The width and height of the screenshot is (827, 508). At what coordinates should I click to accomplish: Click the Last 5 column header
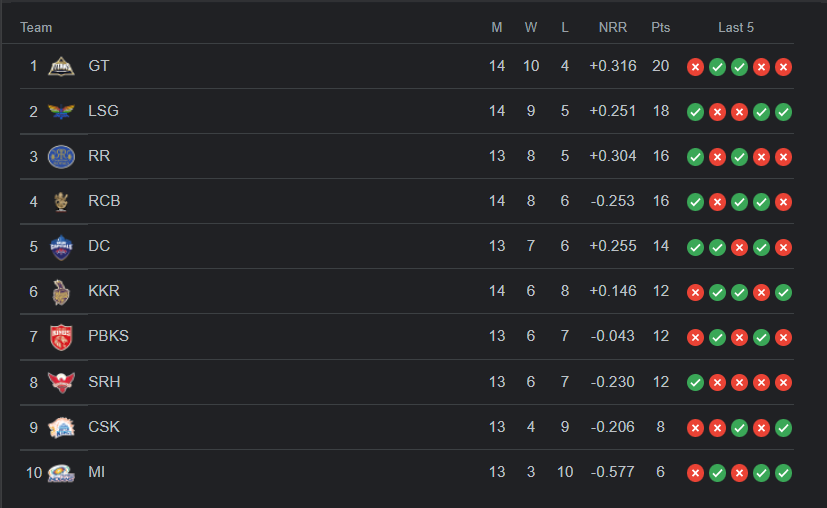(736, 27)
